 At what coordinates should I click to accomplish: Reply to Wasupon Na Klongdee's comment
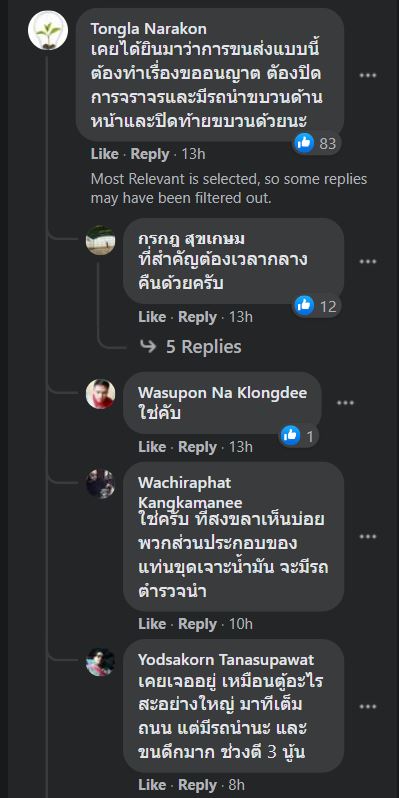pos(197,447)
